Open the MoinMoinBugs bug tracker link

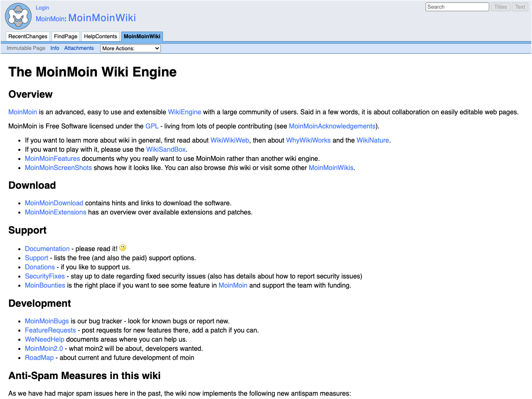click(x=47, y=321)
